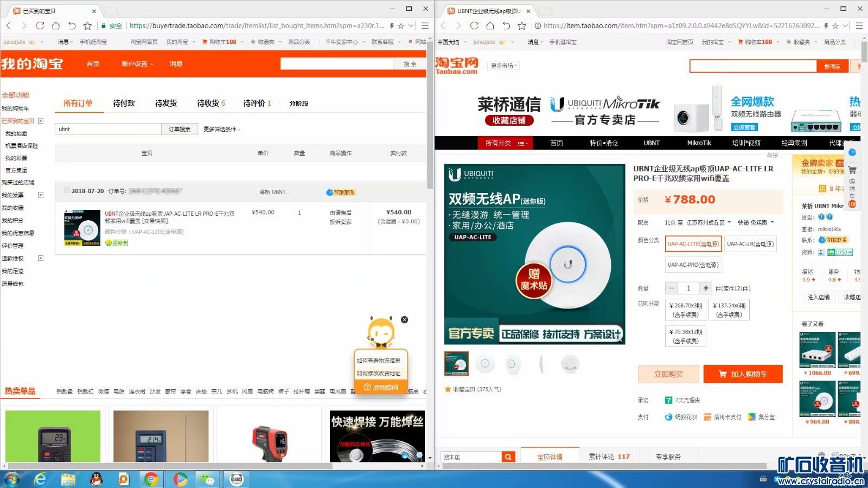Viewport: 868px width, 488px height.
Task: Choose the ¥137.24x6期 installment plan
Action: click(x=729, y=310)
